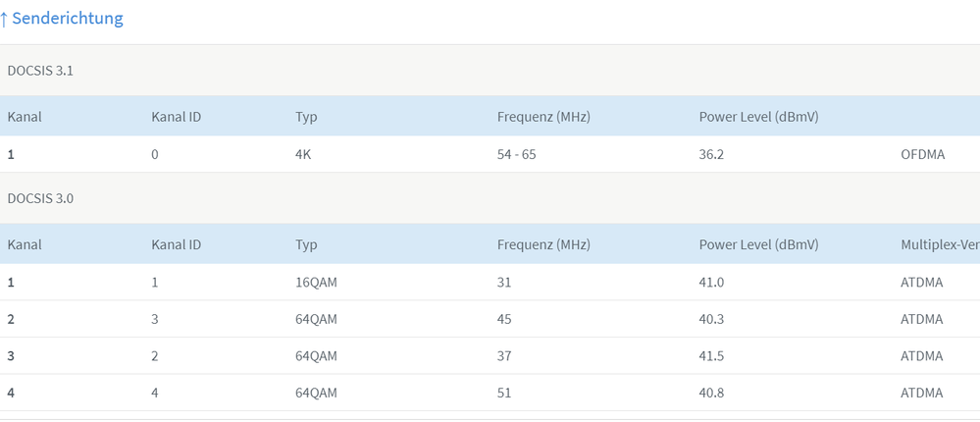980x422 pixels.
Task: Click the Typ header in DOCSIS 3.0 table
Action: click(306, 244)
